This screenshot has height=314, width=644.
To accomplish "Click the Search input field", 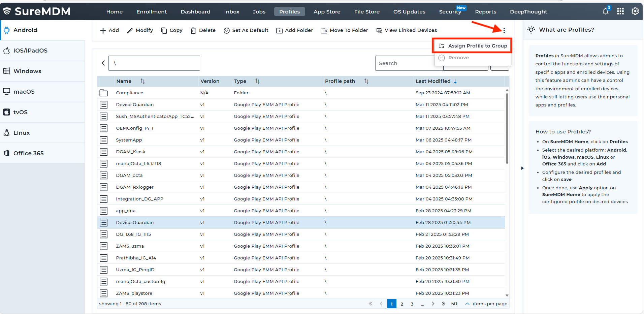I will [x=405, y=63].
